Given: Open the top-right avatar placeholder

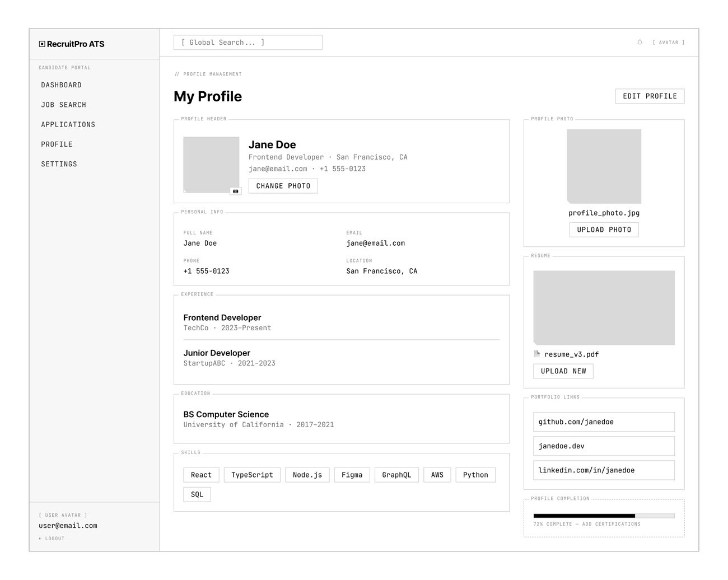Looking at the screenshot, I should [x=668, y=43].
